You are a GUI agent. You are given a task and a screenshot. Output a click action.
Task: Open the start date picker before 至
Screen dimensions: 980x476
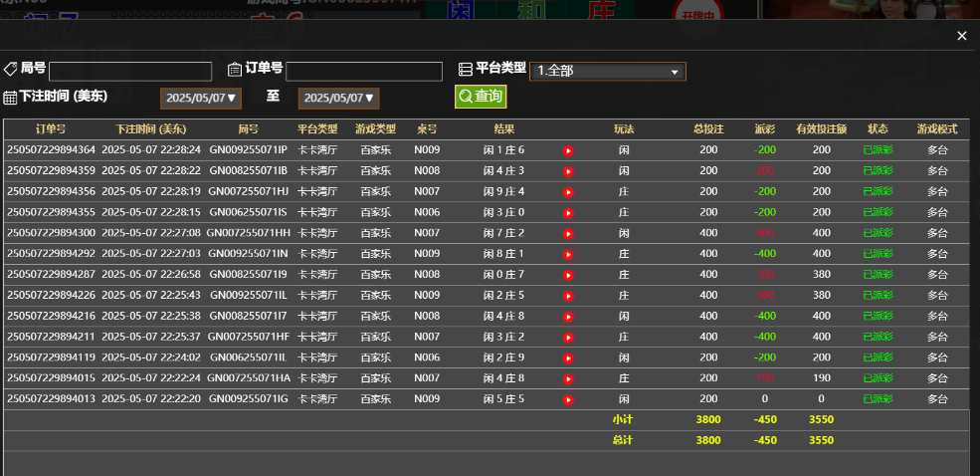point(201,98)
